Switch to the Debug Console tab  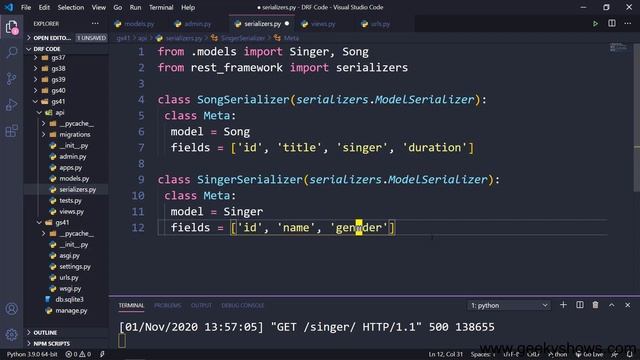(242, 305)
